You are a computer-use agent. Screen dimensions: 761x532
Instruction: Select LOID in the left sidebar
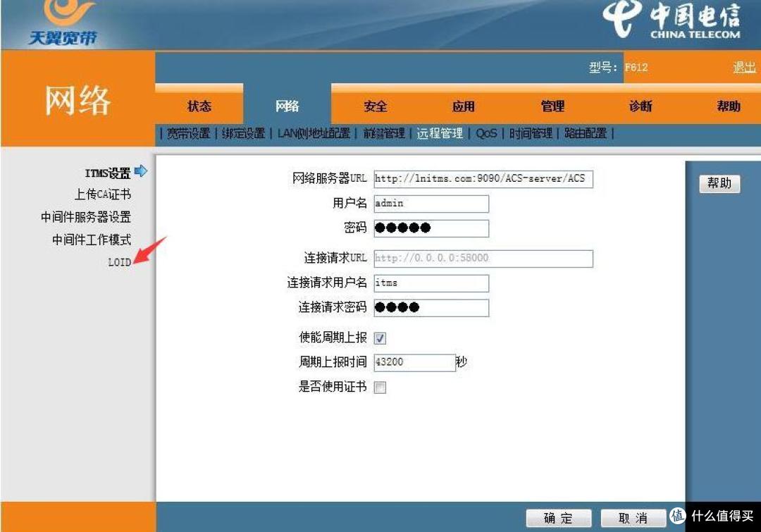click(119, 262)
